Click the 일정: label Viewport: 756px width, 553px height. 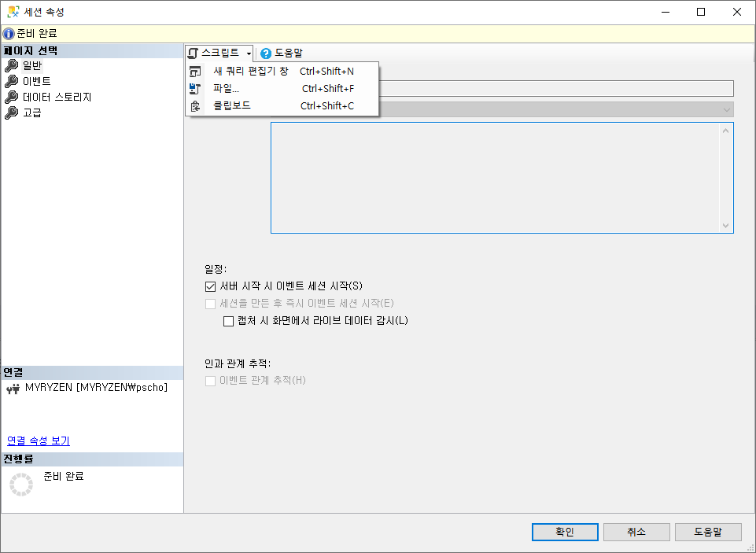(x=215, y=269)
